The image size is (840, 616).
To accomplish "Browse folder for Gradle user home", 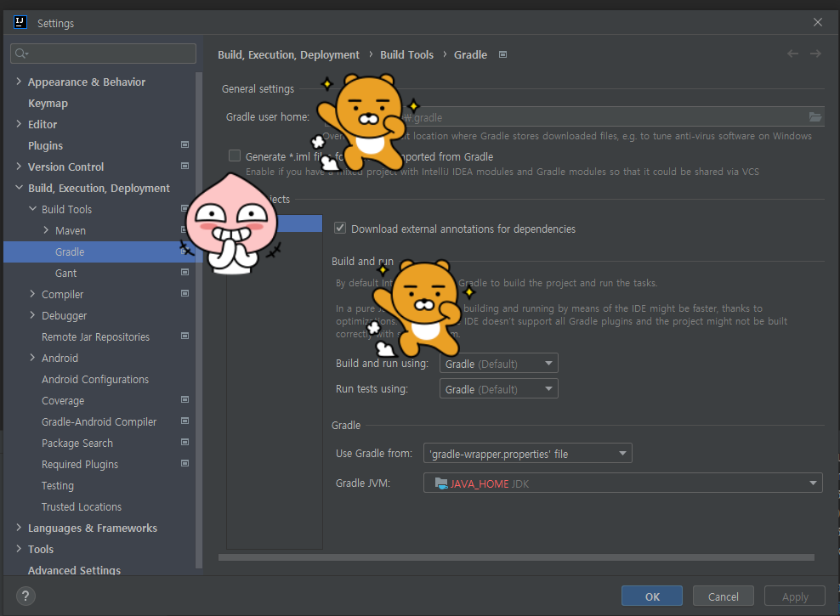I will pos(814,116).
